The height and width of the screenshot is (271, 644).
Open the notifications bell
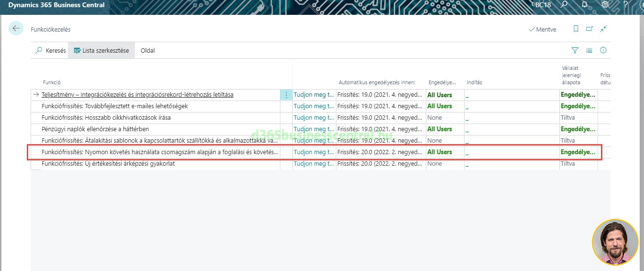point(585,5)
